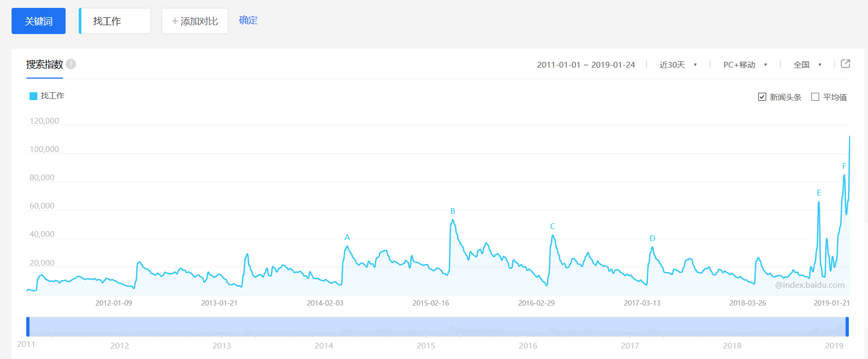Click the right handle of timeline slider
The height and width of the screenshot is (359, 868).
847,327
